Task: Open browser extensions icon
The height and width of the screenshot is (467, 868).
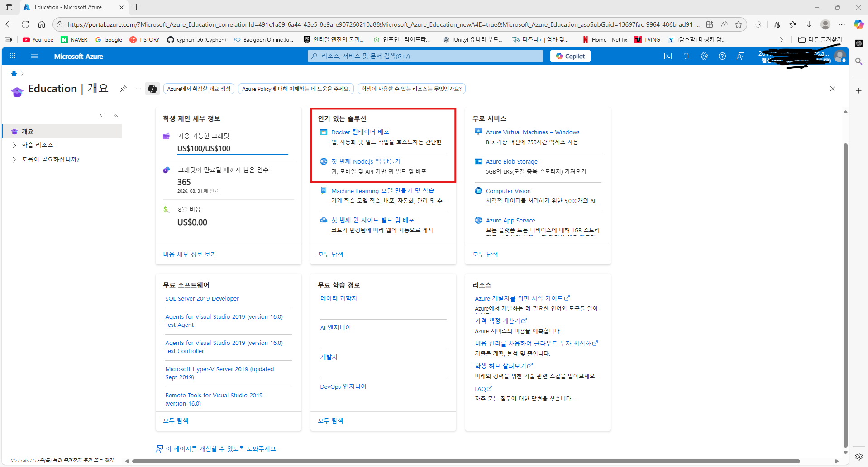Action: pyautogui.click(x=758, y=24)
